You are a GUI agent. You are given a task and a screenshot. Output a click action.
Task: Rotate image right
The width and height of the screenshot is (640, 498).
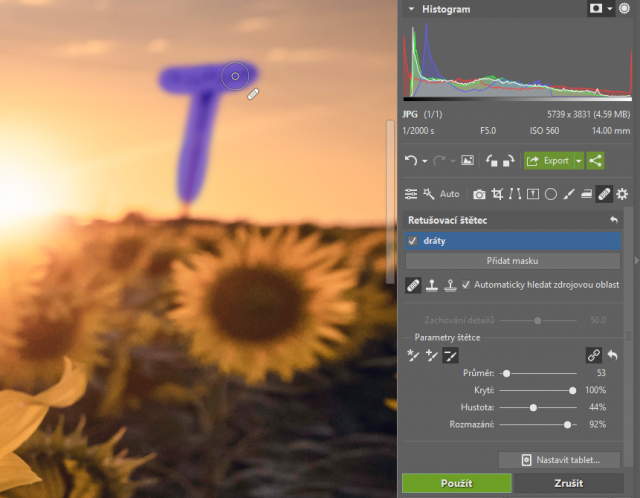click(x=508, y=160)
